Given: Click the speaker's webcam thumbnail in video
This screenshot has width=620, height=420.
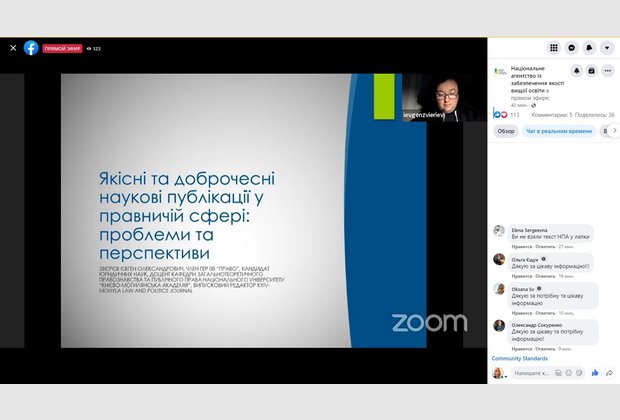Looking at the screenshot, I should (444, 97).
